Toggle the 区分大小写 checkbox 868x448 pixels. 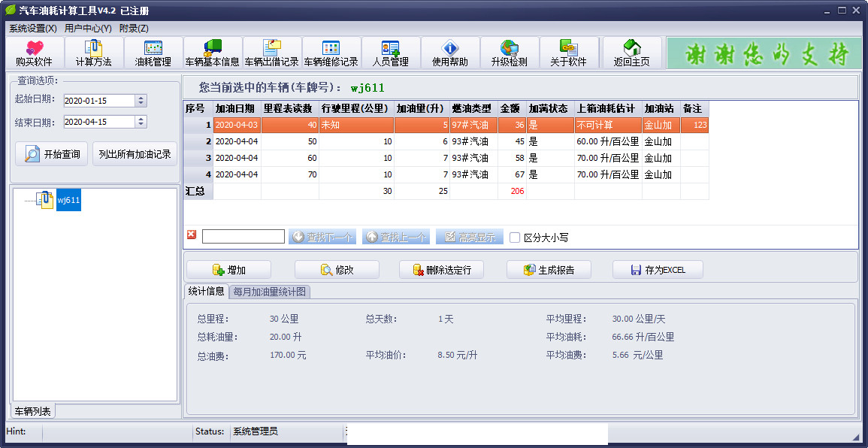515,238
